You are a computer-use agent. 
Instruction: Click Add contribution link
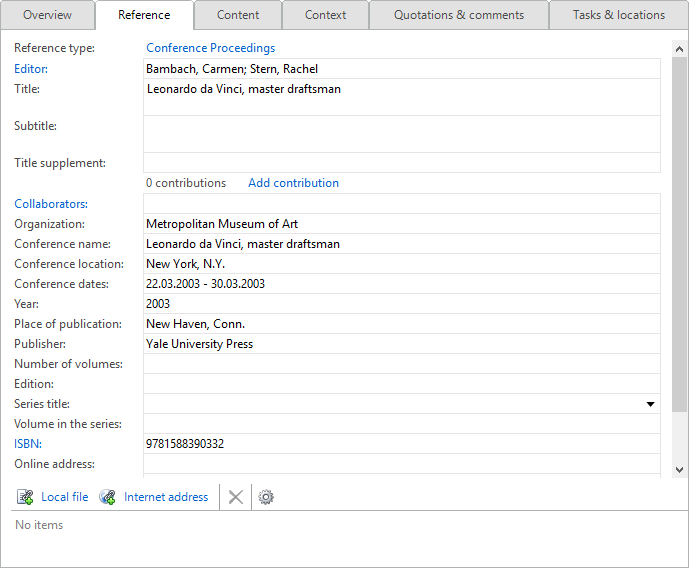[x=294, y=183]
